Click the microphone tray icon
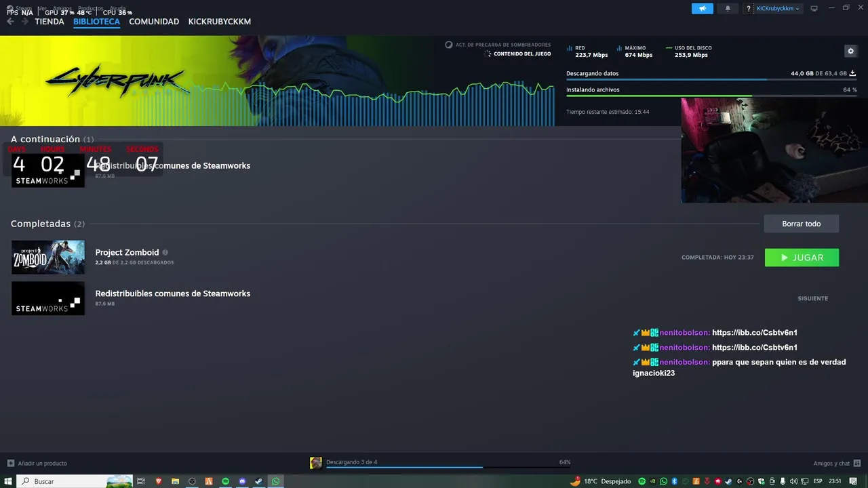The height and width of the screenshot is (488, 868). tap(783, 481)
